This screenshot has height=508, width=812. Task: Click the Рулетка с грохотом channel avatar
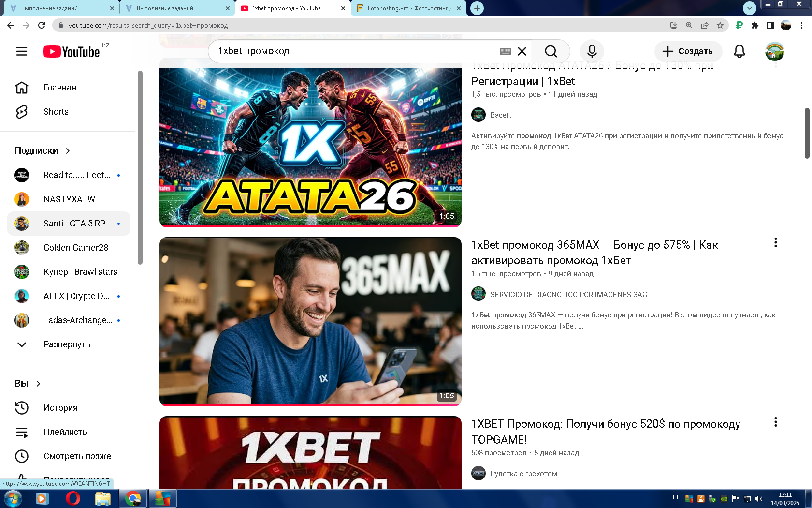[478, 473]
